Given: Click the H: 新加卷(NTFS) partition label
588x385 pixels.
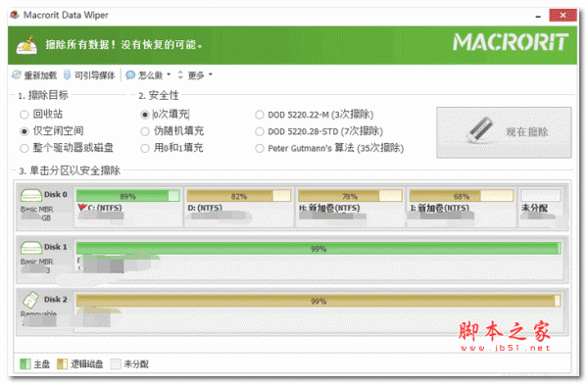Looking at the screenshot, I should point(329,208).
